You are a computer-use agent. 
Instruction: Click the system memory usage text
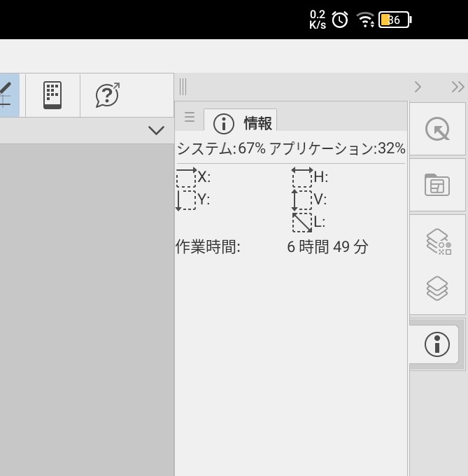[x=220, y=148]
